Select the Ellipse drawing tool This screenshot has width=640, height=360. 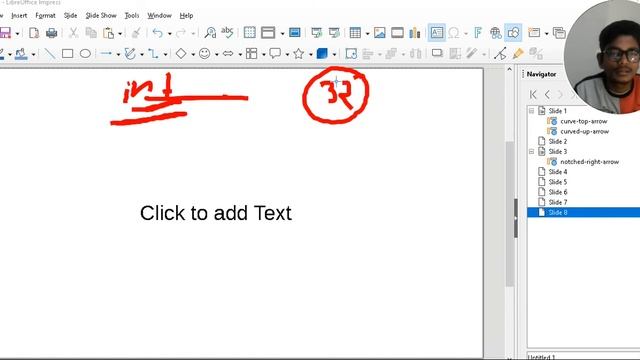(x=85, y=53)
